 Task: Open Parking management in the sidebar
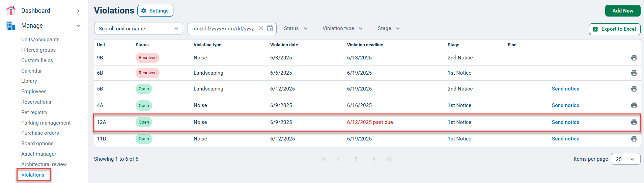click(46, 123)
